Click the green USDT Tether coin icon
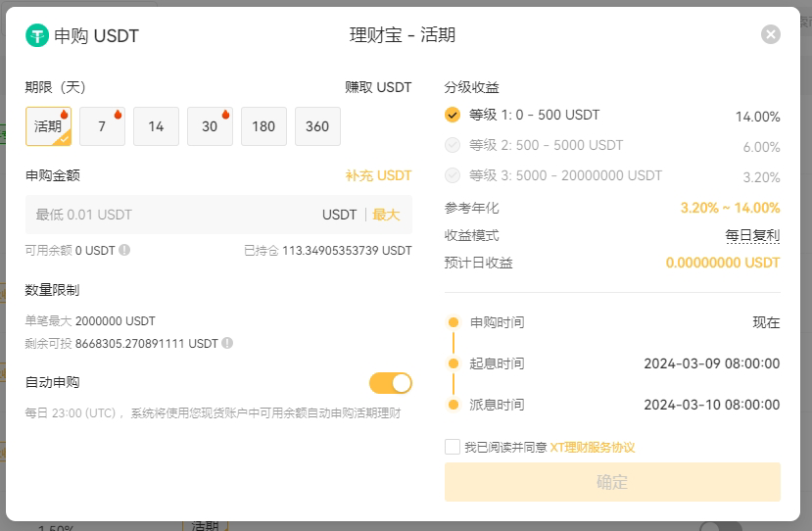Screen dimensions: 812x531 point(37,35)
